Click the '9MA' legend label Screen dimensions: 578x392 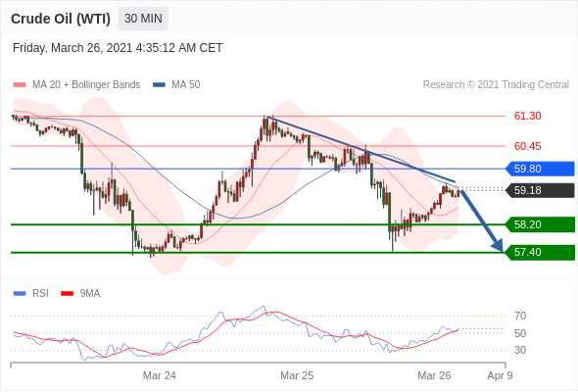90,294
